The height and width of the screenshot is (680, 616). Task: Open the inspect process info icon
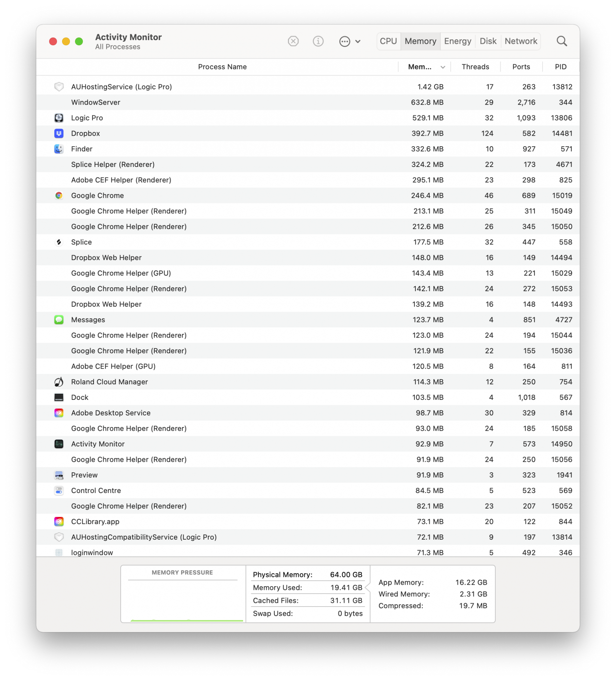[318, 41]
